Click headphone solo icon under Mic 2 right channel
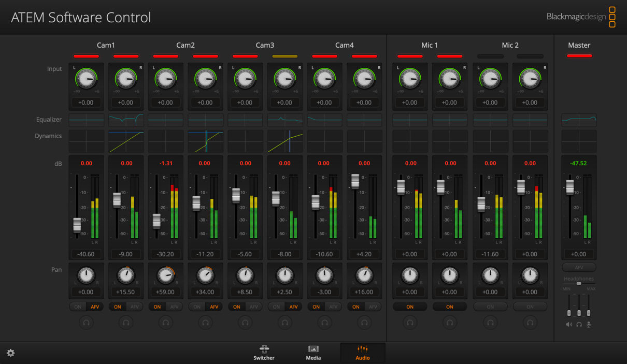 tap(530, 323)
